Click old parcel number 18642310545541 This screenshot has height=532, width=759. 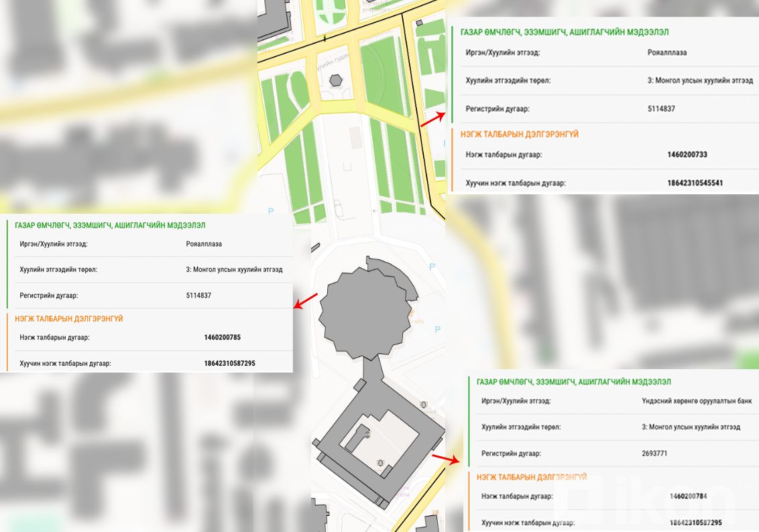[x=695, y=183]
